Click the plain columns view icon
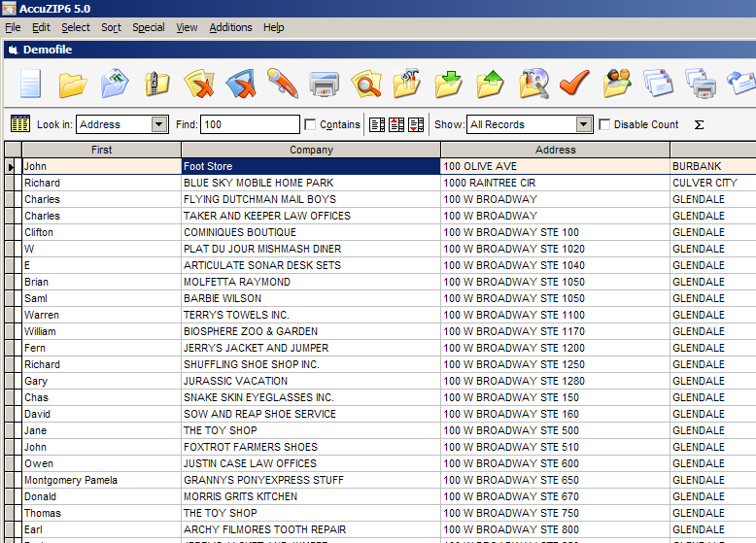 377,124
